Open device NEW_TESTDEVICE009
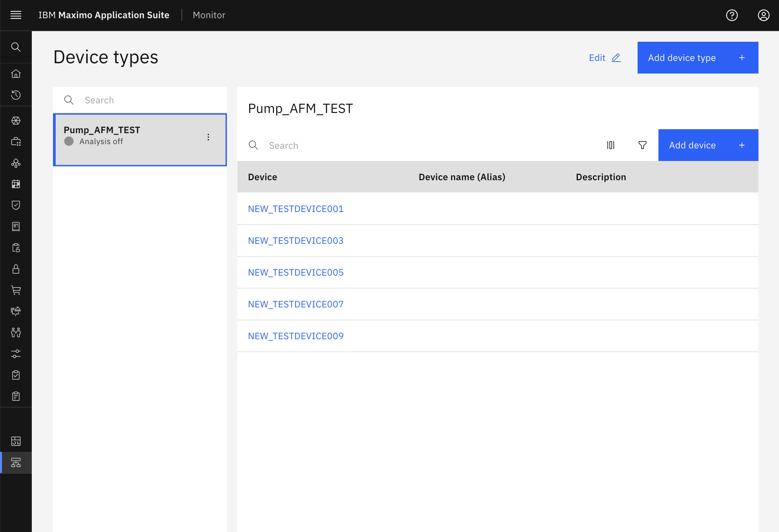779x532 pixels. pos(296,336)
